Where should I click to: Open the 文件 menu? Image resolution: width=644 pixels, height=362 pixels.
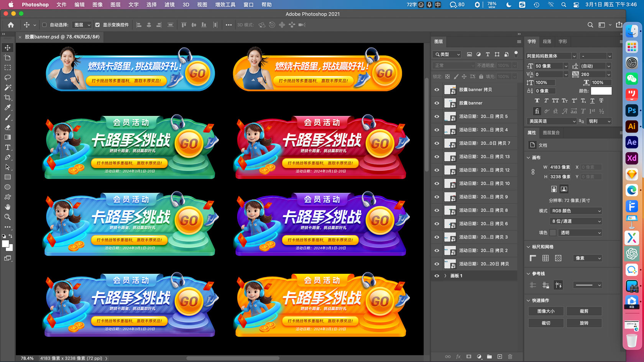[x=61, y=5]
